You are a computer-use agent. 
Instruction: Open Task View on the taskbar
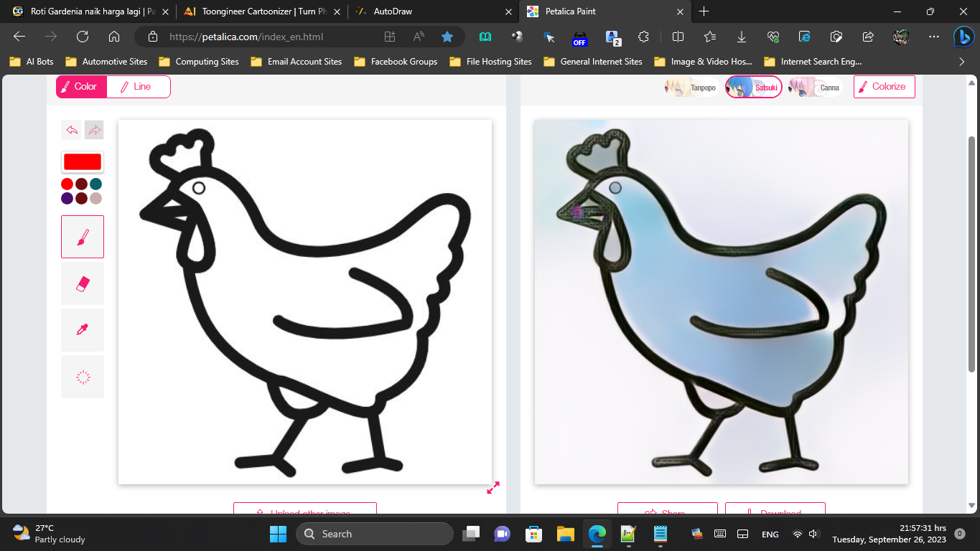471,534
